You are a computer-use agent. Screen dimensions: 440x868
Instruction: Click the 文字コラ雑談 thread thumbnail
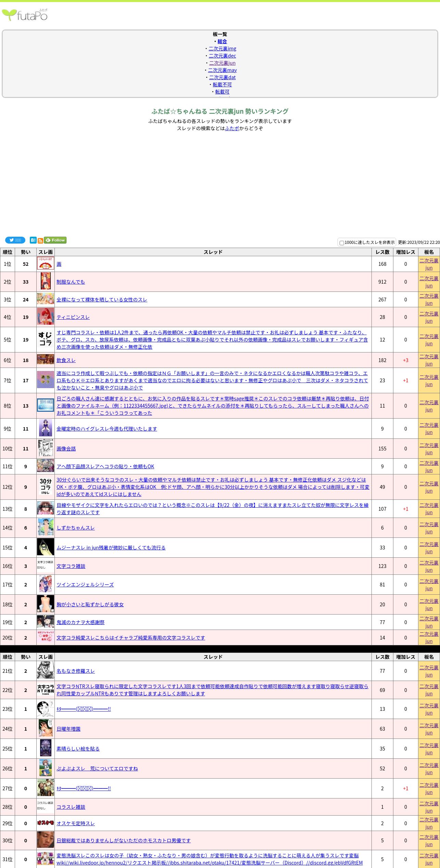(46, 565)
